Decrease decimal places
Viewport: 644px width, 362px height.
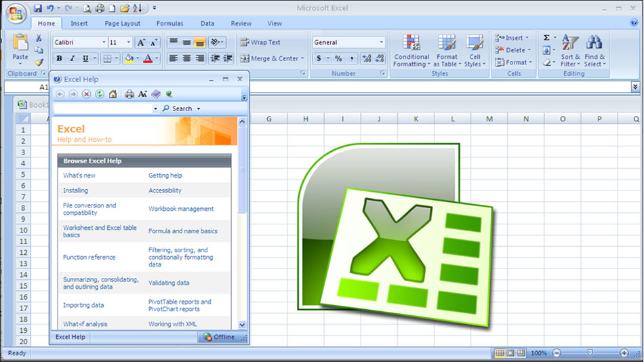pos(380,58)
